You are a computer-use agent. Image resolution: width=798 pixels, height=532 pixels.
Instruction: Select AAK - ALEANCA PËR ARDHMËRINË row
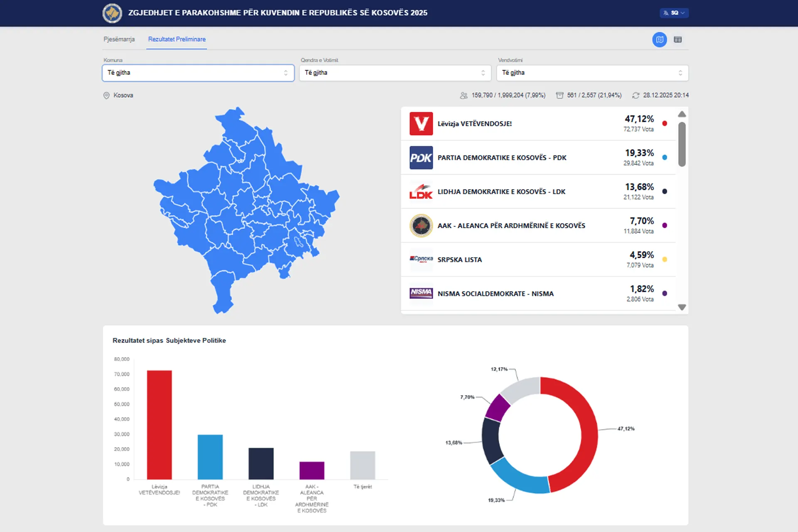click(538, 226)
